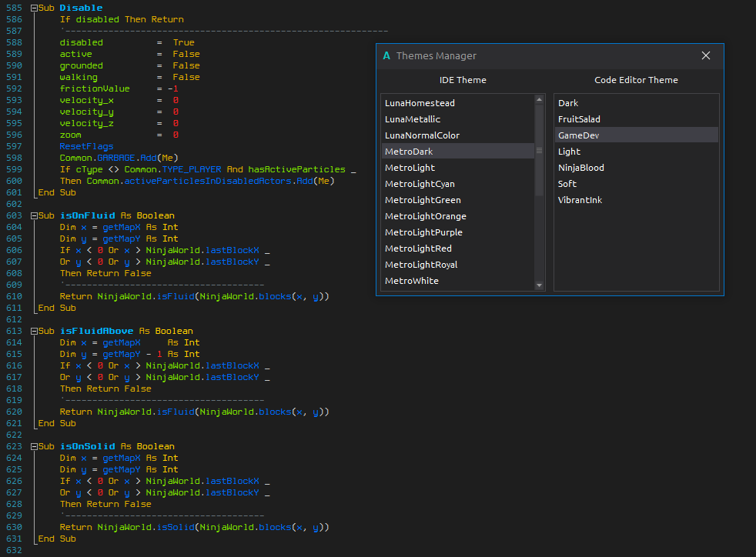The width and height of the screenshot is (756, 557).
Task: Pick the Soft code editor theme
Action: pyautogui.click(x=567, y=184)
